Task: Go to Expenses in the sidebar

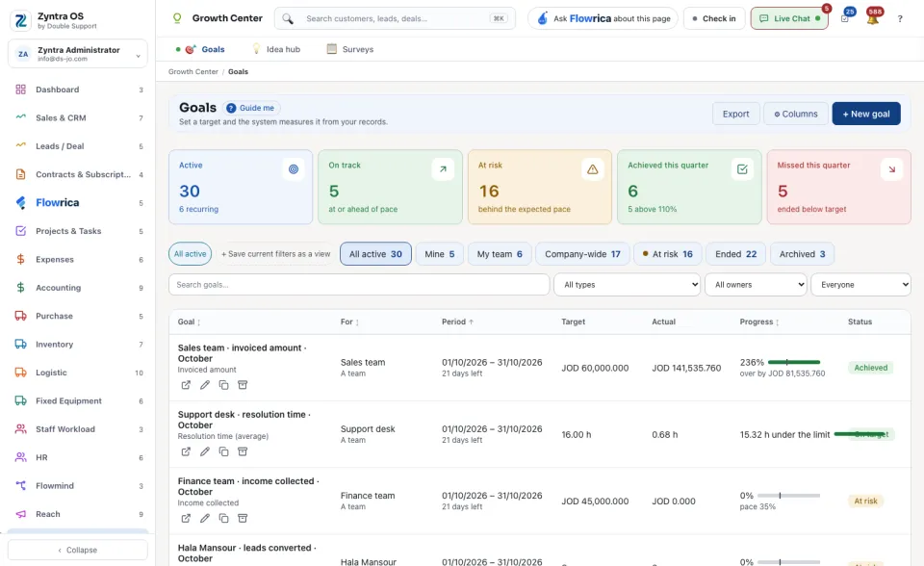Action: [x=78, y=260]
